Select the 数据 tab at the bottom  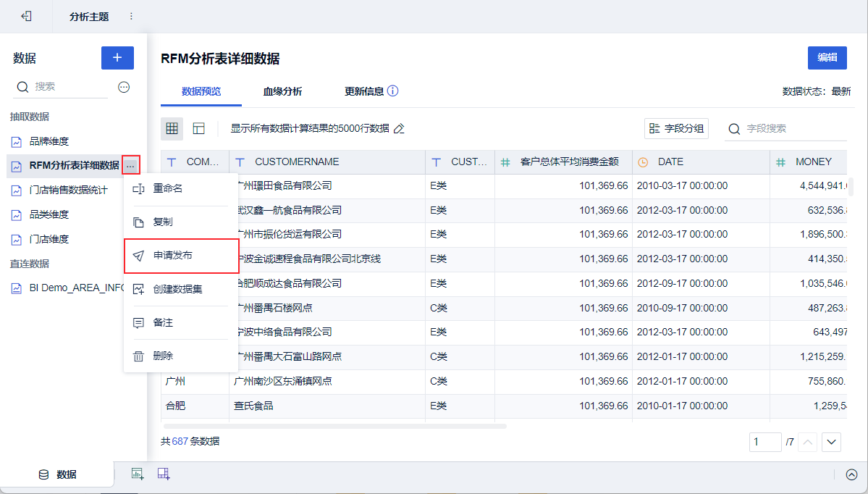58,474
